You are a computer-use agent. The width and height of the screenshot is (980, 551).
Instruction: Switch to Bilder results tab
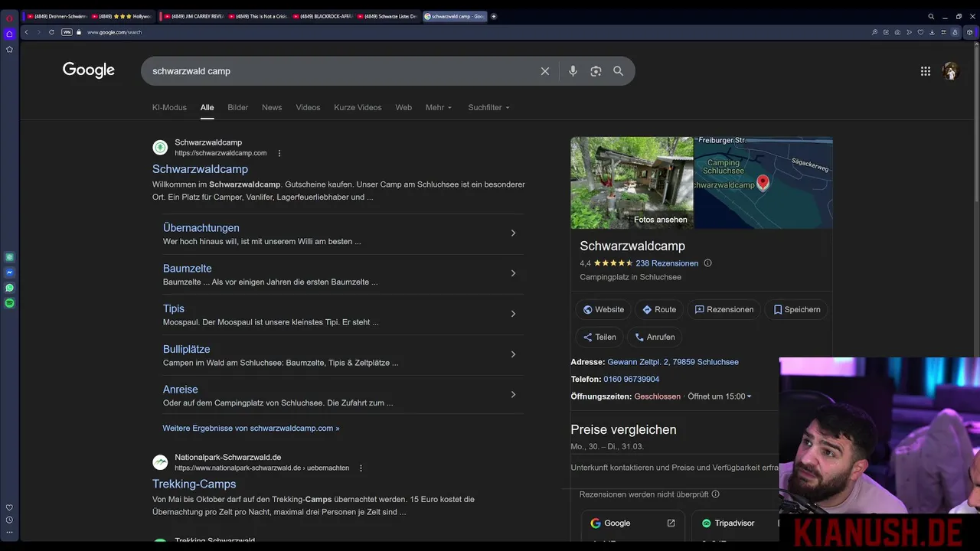pyautogui.click(x=238, y=107)
